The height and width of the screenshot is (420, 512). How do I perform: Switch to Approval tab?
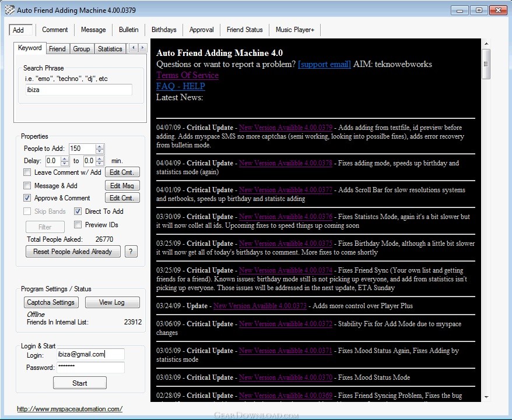201,30
